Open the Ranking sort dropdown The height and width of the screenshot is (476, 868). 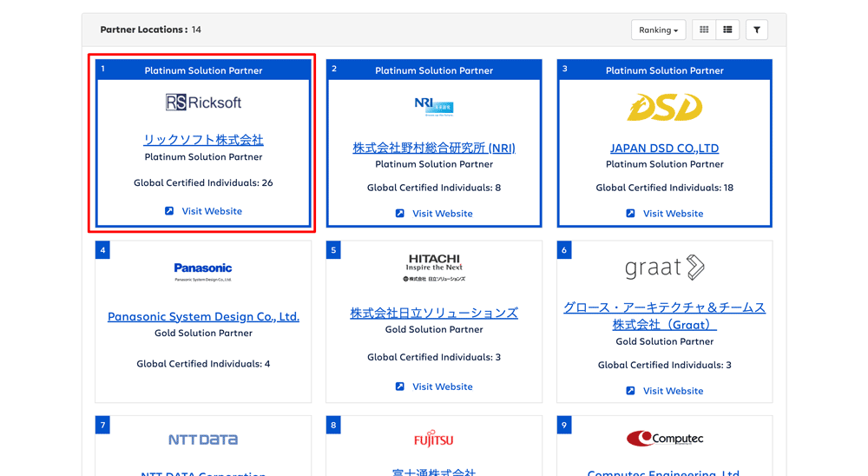(x=658, y=30)
